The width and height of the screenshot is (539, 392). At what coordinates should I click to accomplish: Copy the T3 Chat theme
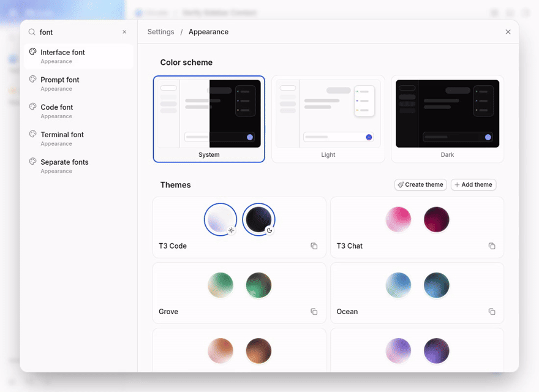[492, 246]
